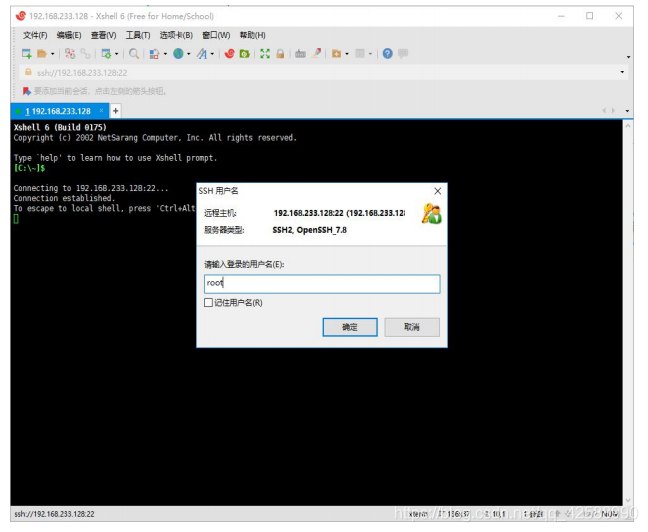Click the Font toolbar icon
The width and height of the screenshot is (648, 532).
(202, 53)
